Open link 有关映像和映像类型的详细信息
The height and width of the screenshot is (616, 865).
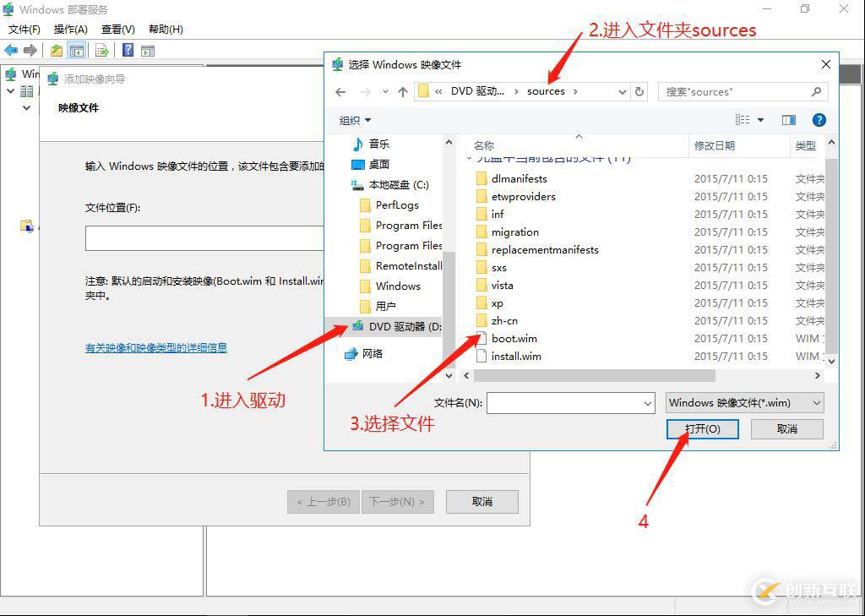(156, 348)
